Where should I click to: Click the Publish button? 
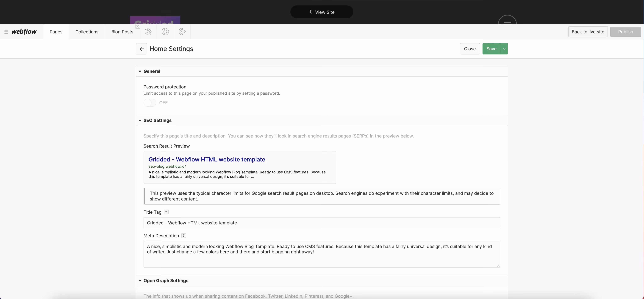click(x=625, y=32)
